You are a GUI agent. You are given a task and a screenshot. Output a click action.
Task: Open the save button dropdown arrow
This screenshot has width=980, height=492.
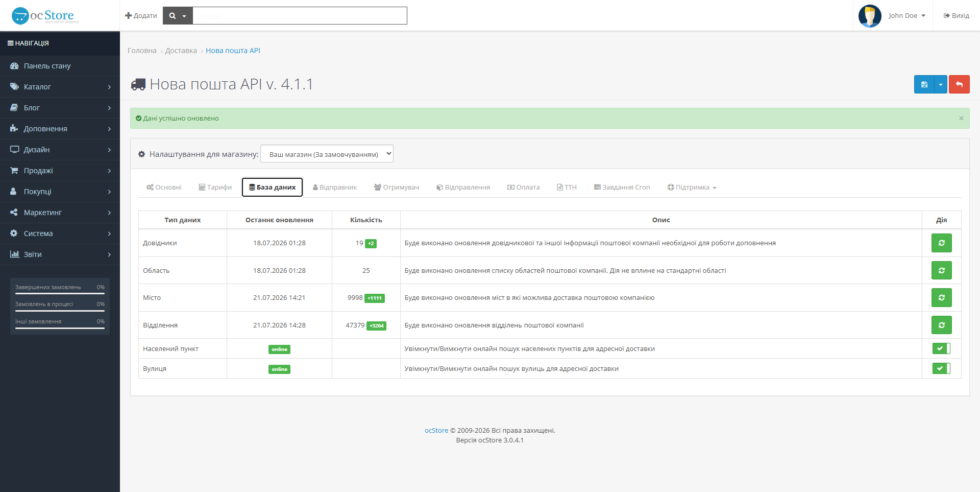tap(941, 84)
